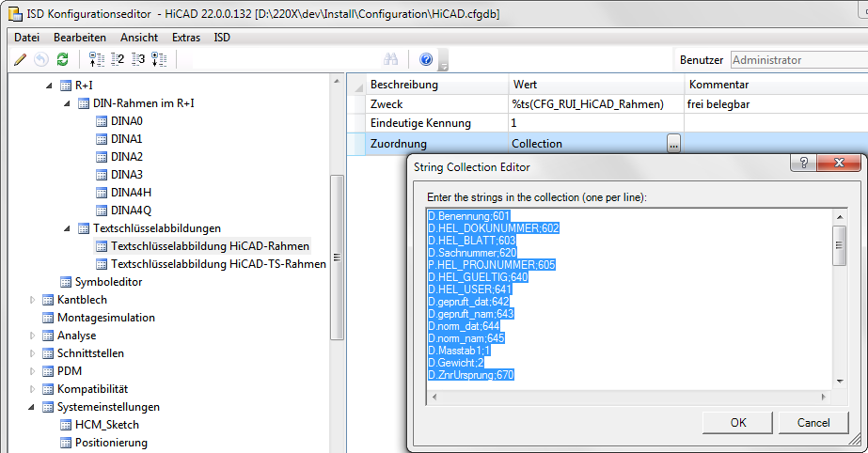868x453 pixels.
Task: Click the table icon beside Montagesimulation
Action: (48, 318)
